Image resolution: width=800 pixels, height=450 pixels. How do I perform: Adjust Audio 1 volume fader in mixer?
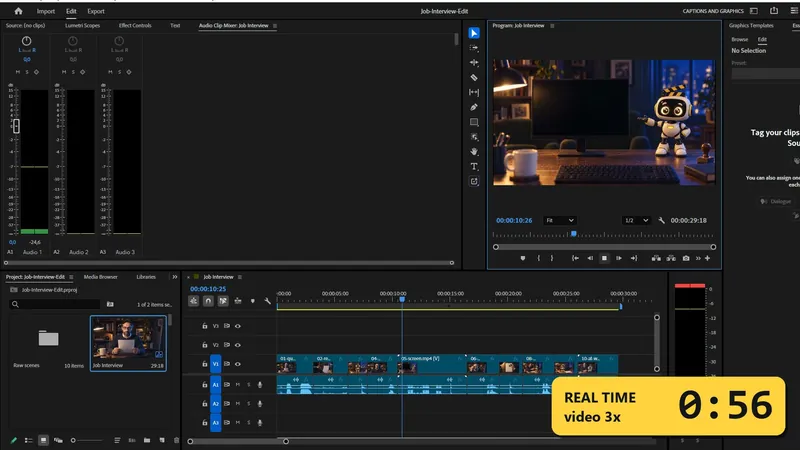pos(16,126)
